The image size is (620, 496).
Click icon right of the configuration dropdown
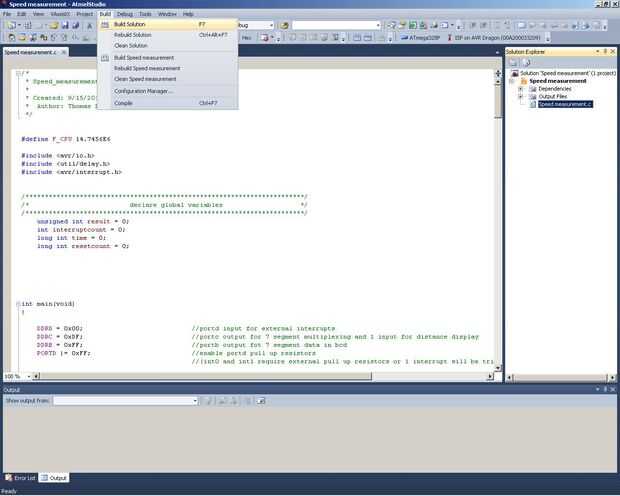[x=284, y=25]
